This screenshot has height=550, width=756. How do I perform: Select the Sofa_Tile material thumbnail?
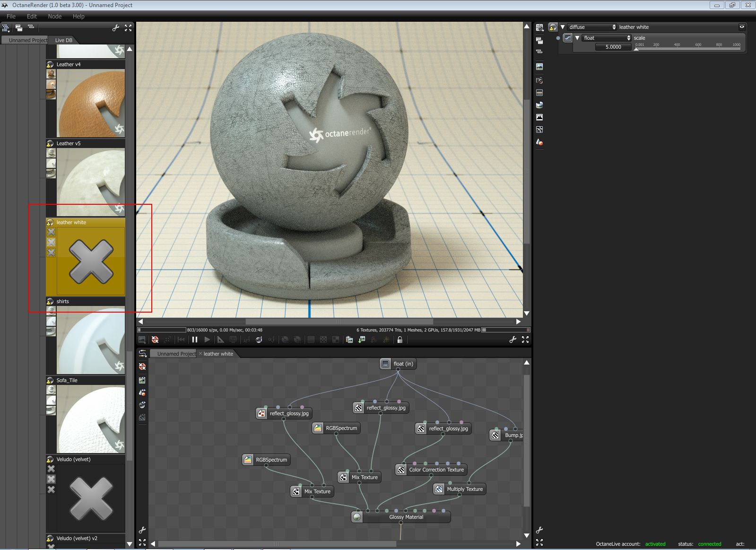pyautogui.click(x=91, y=419)
